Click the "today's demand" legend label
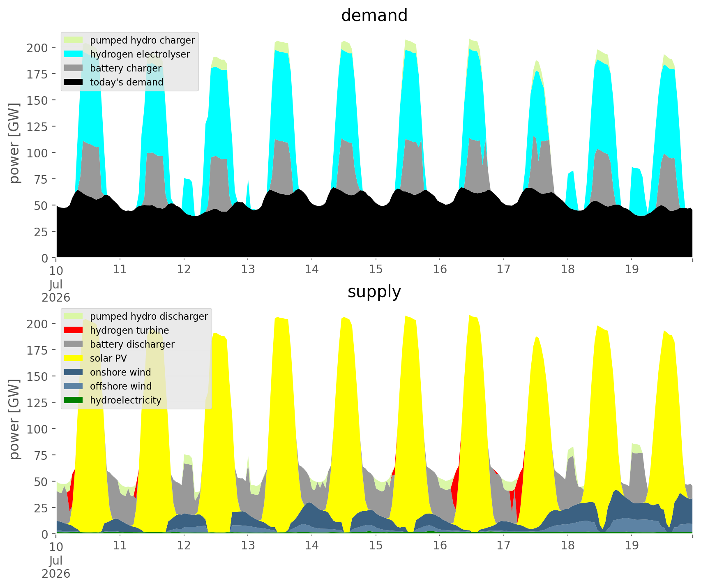This screenshot has height=588, width=701. [x=127, y=82]
